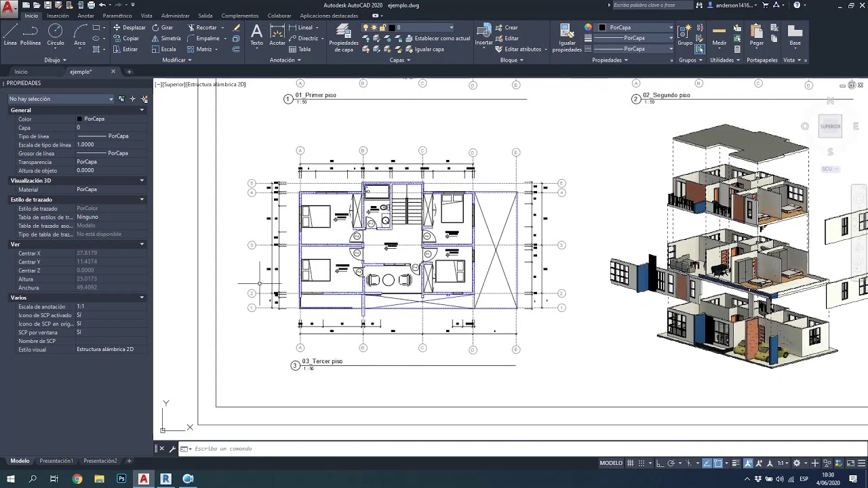Select the Círculo tool
Screen dimensions: 868x488
pyautogui.click(x=56, y=34)
